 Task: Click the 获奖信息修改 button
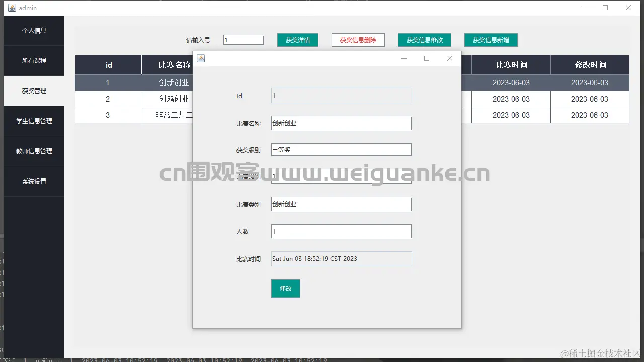click(x=425, y=40)
